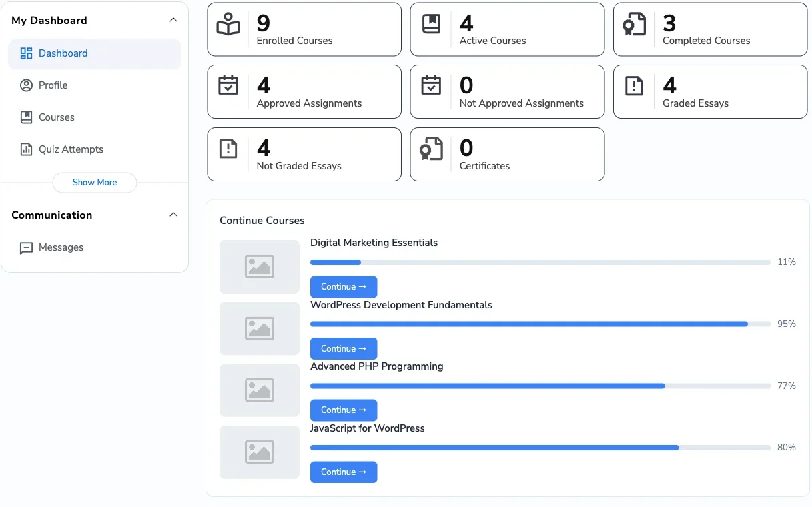Click the 11% progress value
The image size is (812, 507).
pyautogui.click(x=787, y=262)
